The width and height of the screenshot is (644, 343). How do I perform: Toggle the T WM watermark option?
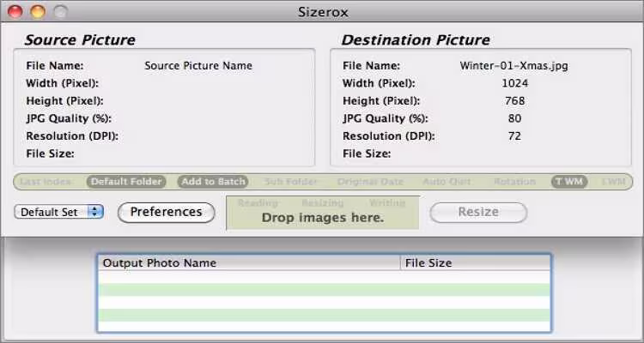[568, 182]
